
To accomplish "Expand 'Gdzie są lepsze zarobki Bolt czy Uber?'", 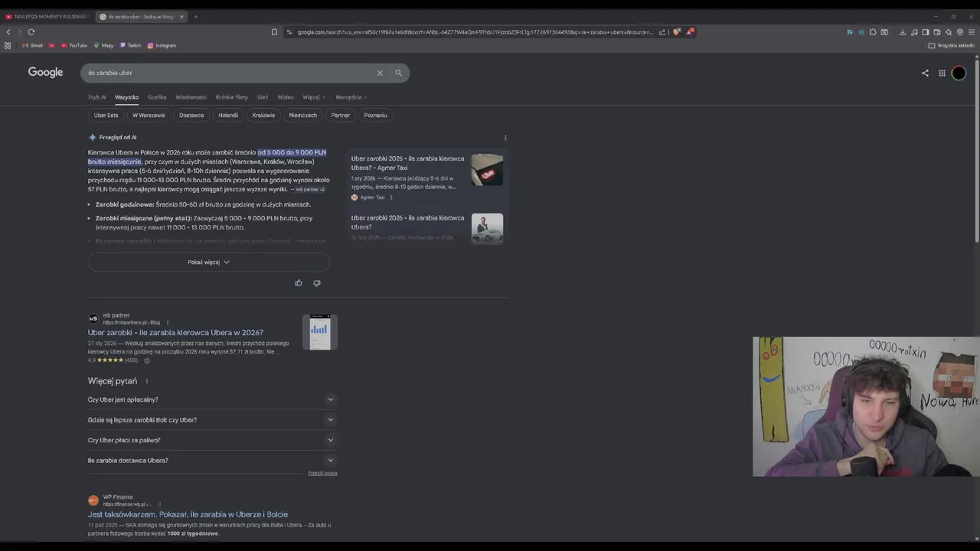I will click(x=212, y=420).
